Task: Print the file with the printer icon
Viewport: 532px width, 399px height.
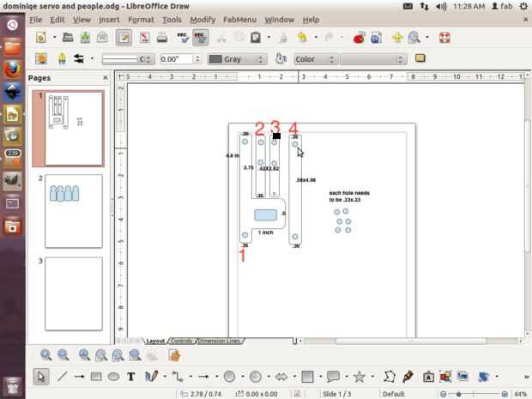Action: pyautogui.click(x=162, y=37)
